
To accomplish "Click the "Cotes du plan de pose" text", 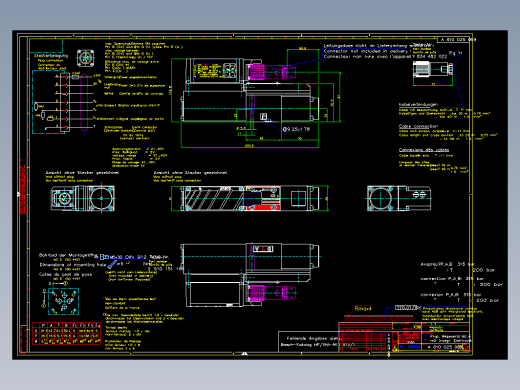I will [65, 274].
